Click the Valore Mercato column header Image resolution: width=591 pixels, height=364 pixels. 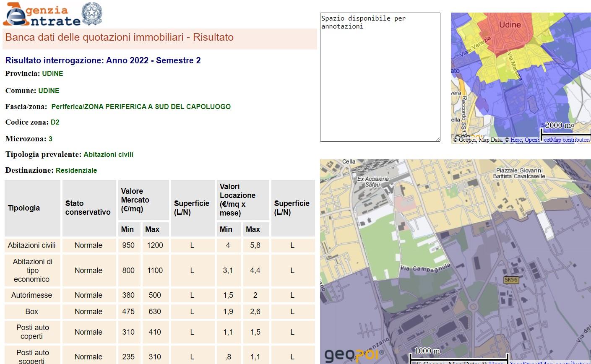point(135,200)
